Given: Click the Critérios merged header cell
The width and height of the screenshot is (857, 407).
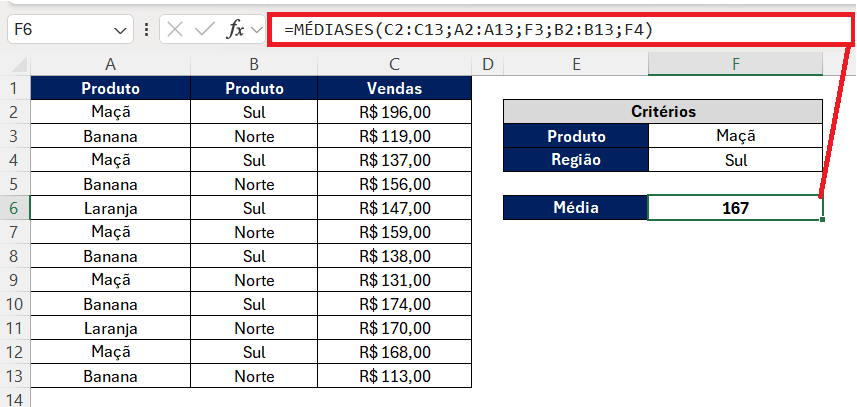Looking at the screenshot, I should click(x=662, y=112).
